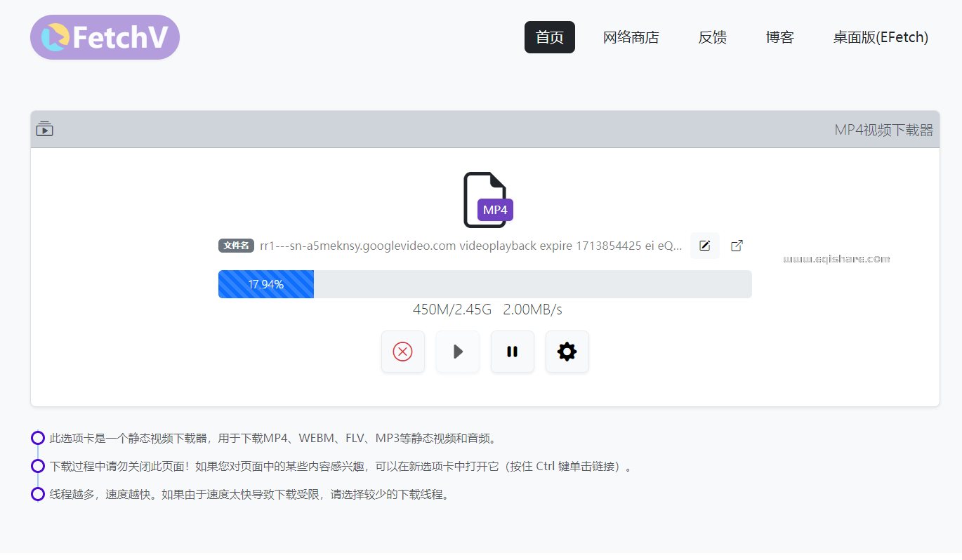Cancel the download with the red X icon
Screen dimensions: 962x560
403,352
